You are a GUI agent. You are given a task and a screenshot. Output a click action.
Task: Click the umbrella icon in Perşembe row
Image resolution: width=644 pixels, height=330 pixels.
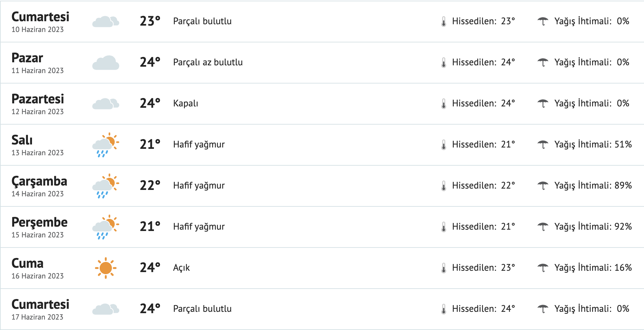[x=543, y=227]
